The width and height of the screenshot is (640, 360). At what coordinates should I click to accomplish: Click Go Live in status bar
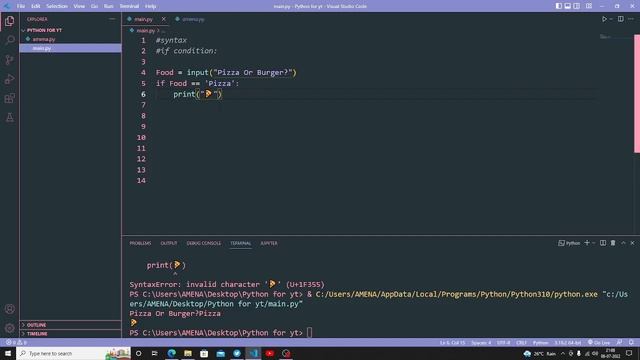pos(599,342)
